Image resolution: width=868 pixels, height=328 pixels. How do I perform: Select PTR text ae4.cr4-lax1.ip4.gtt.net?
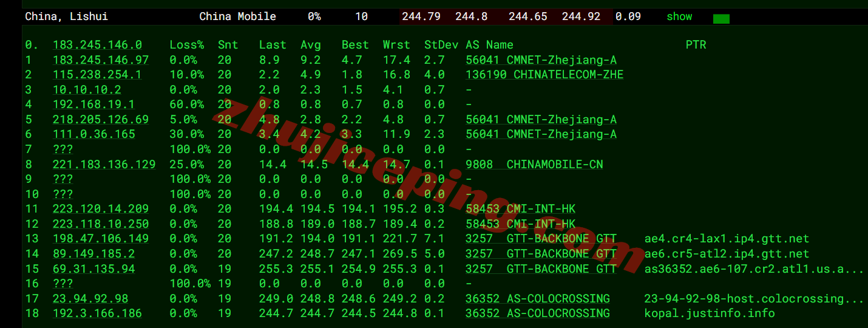pyautogui.click(x=727, y=239)
